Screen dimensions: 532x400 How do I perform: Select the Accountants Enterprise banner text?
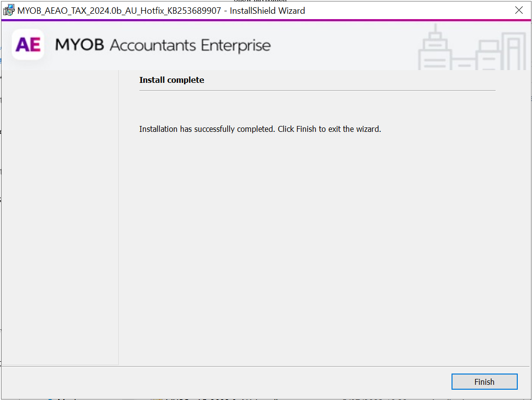click(190, 46)
